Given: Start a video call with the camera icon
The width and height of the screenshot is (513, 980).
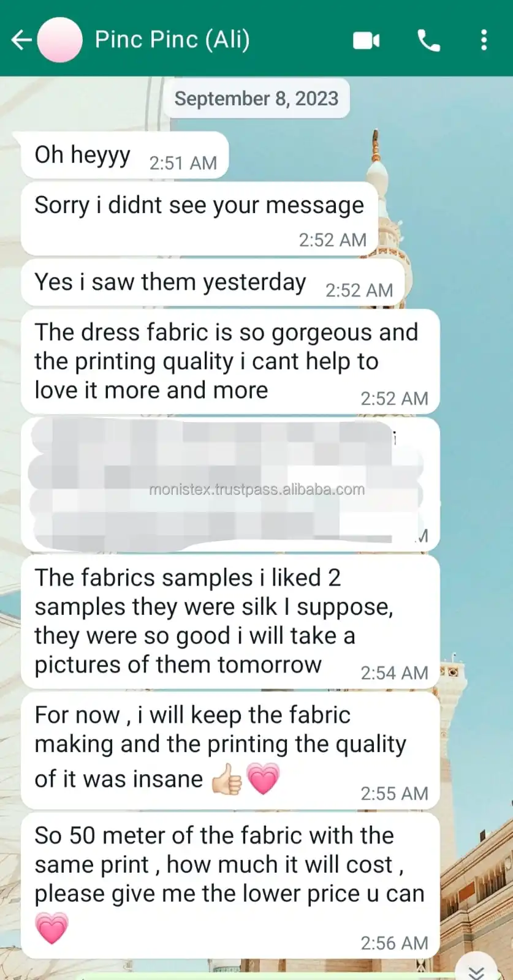Looking at the screenshot, I should click(367, 40).
